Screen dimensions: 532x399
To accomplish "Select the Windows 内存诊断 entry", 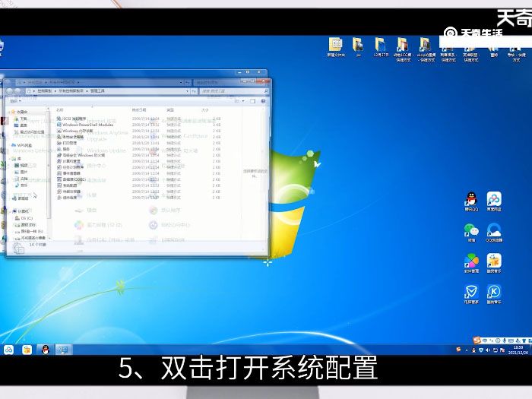I will (74, 131).
